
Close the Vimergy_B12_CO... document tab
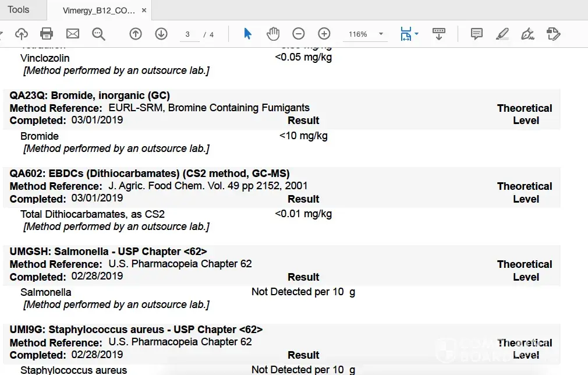(x=144, y=10)
